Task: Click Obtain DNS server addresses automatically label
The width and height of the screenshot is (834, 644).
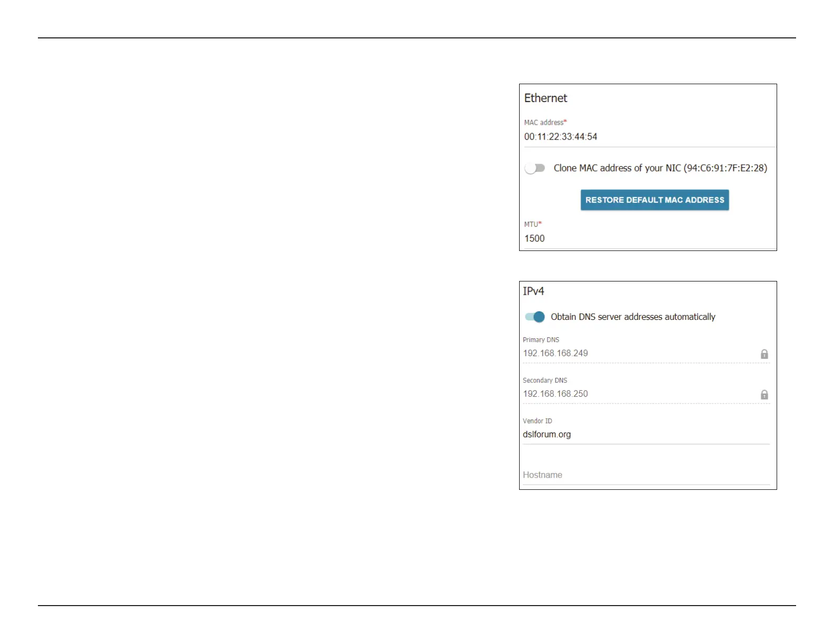Action: (x=633, y=317)
